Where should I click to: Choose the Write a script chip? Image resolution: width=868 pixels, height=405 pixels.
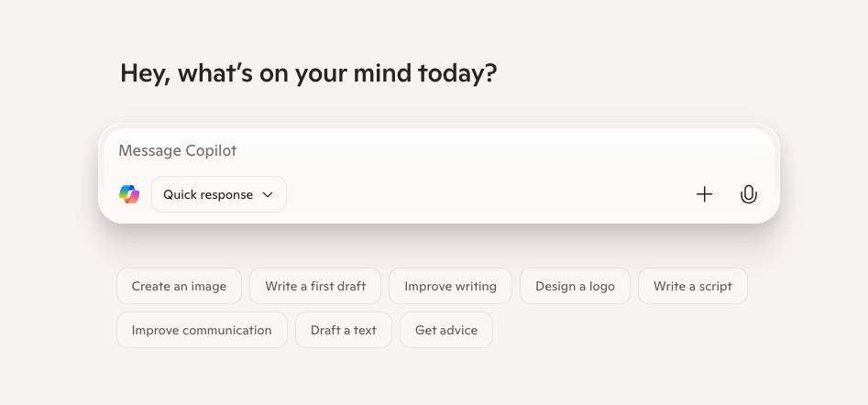(693, 286)
